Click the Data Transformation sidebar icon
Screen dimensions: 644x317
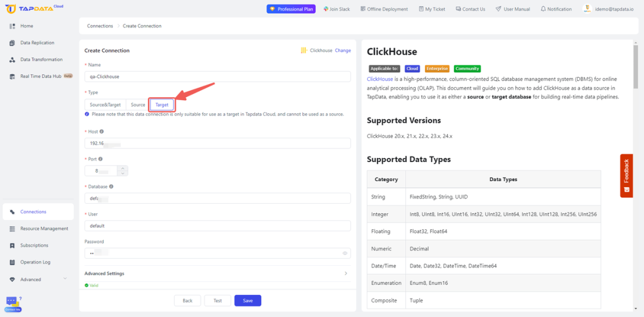[x=13, y=60]
